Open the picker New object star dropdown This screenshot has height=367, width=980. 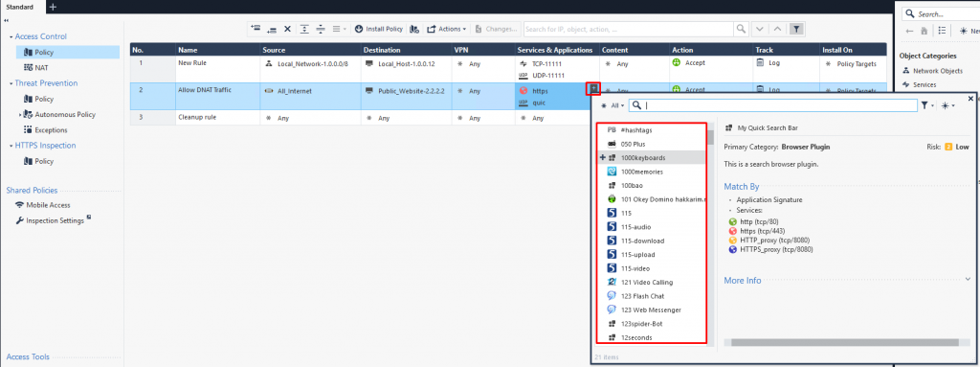coord(948,105)
